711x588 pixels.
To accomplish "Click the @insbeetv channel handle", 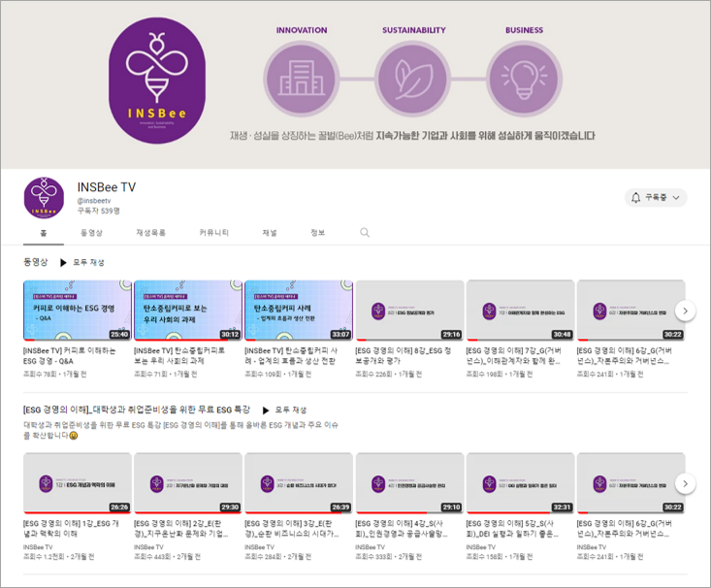I will coord(94,201).
